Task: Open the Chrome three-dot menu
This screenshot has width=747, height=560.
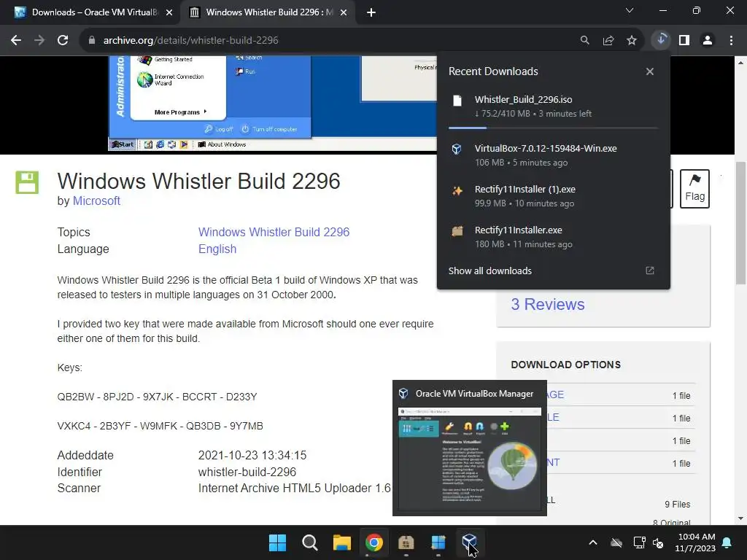Action: click(731, 41)
